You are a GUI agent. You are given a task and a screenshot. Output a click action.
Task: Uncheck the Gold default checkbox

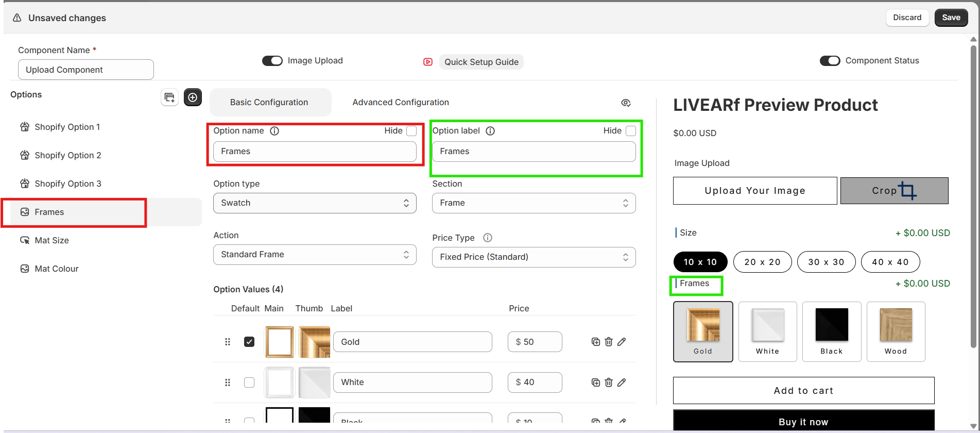click(249, 342)
